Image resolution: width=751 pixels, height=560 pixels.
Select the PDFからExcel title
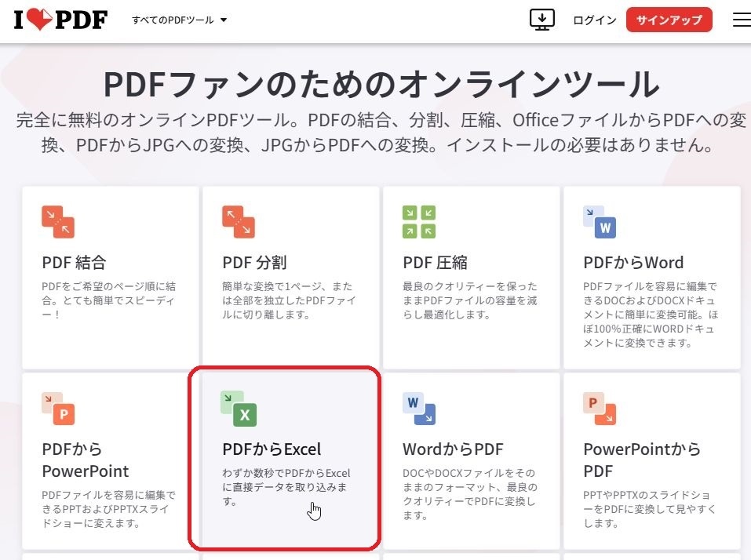point(272,449)
